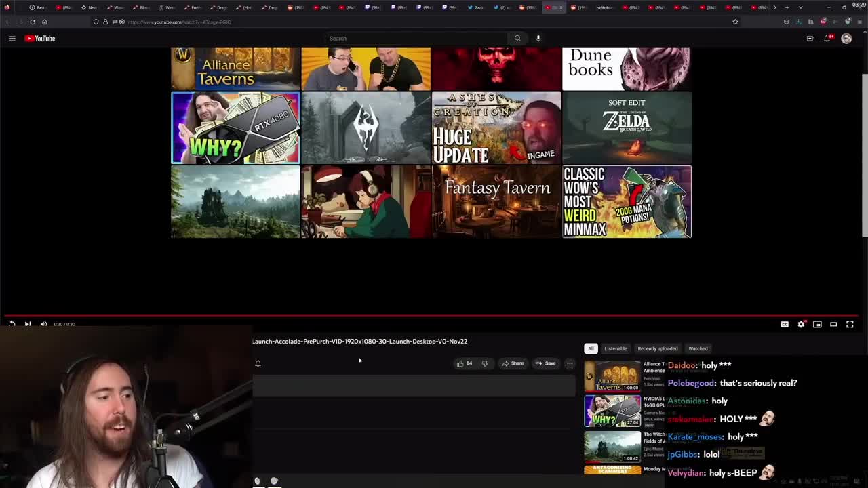Click the video title text
868x488 pixels.
[359, 342]
